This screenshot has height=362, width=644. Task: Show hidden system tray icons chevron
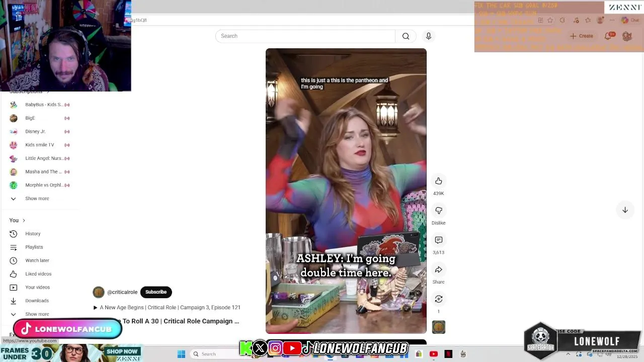[x=568, y=354]
